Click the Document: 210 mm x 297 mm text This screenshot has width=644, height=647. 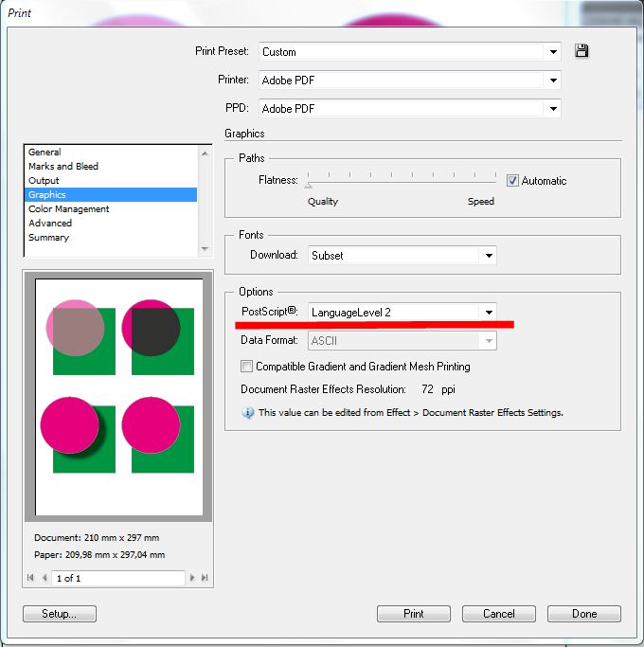(97, 538)
